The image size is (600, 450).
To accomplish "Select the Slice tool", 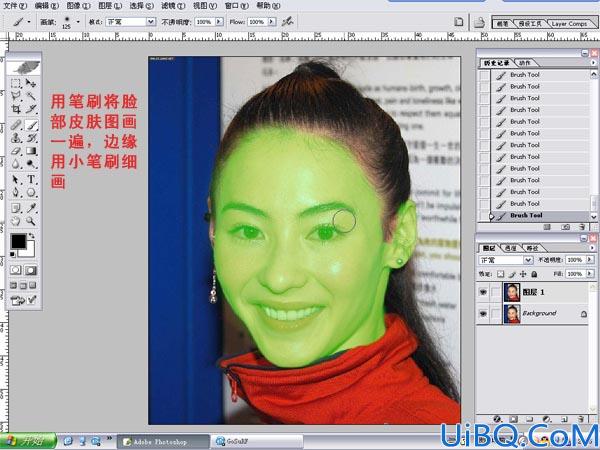I will (31, 109).
